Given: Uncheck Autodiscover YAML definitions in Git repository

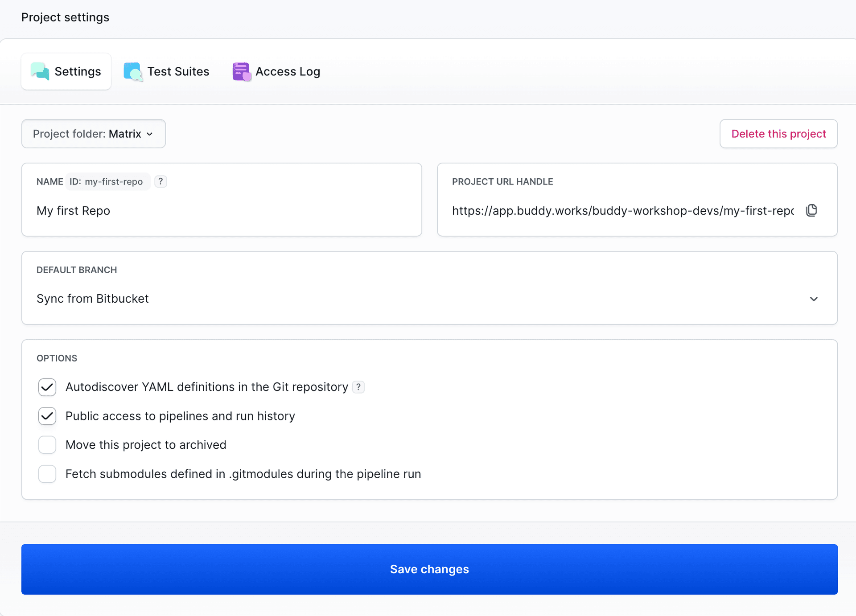Looking at the screenshot, I should click(x=47, y=387).
